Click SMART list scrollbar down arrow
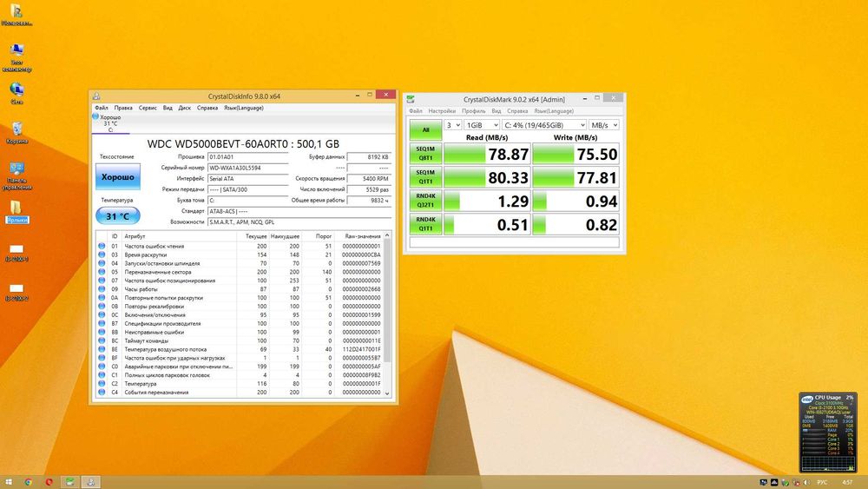 coord(387,393)
